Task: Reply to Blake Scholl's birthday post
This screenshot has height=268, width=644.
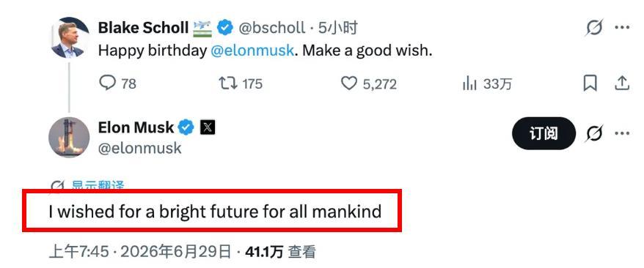Action: pos(117,83)
